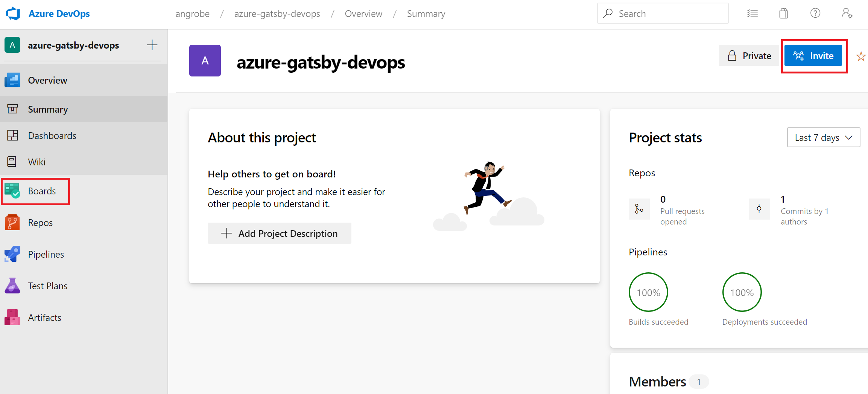This screenshot has width=868, height=394.
Task: Click the Invite button
Action: [x=814, y=55]
